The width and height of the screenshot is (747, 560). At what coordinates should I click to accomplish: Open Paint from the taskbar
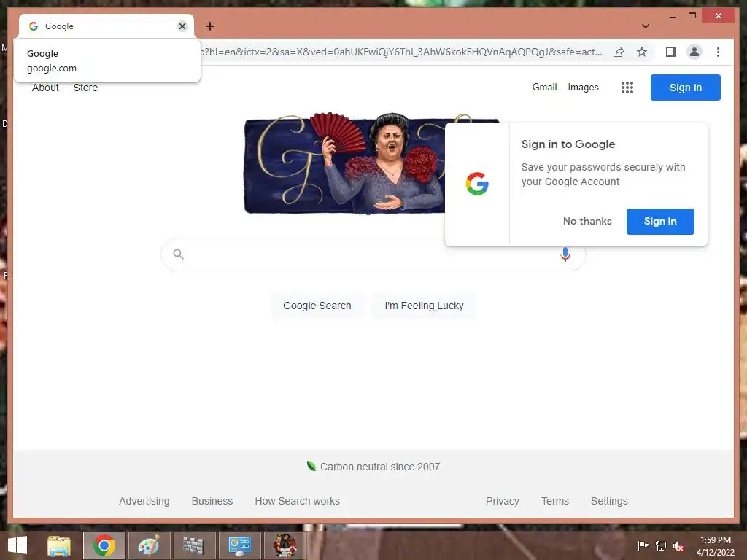149,545
